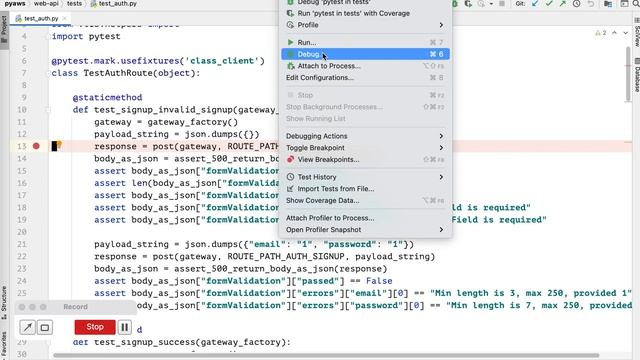Open the Project tool window
The image size is (640, 360).
[4, 29]
